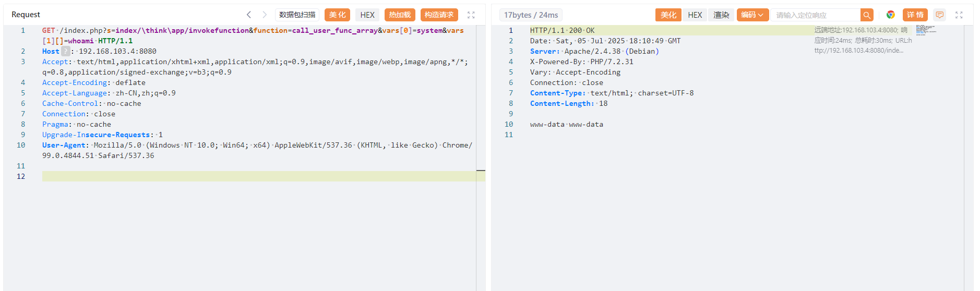Click the Accept-Encoding header name
The height and width of the screenshot is (291, 980).
tap(75, 82)
